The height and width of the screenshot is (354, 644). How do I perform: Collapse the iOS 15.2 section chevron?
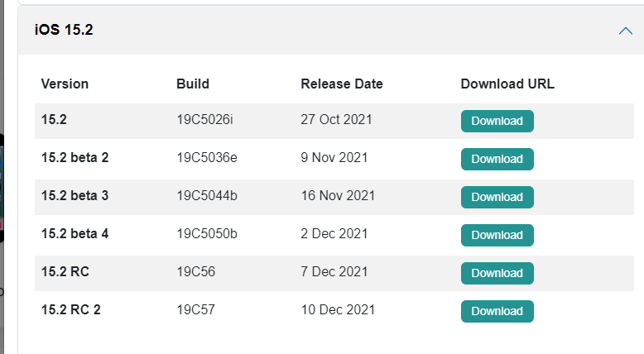pos(625,31)
